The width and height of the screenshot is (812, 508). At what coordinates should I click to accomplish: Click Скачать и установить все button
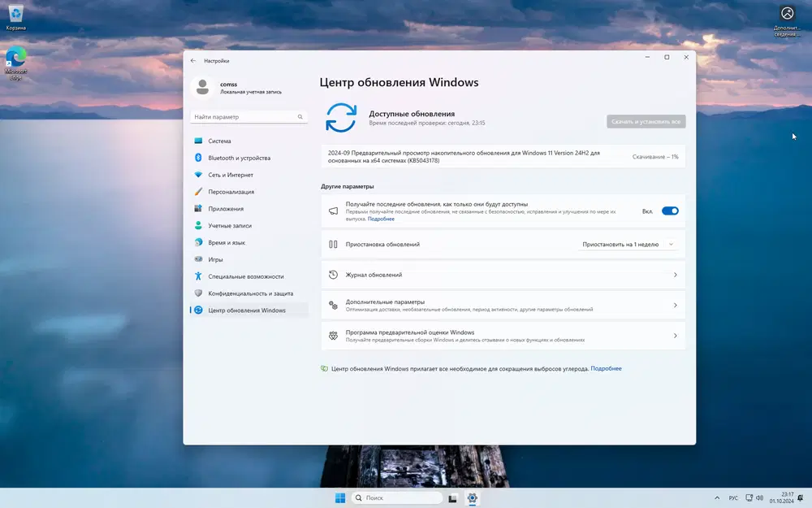pyautogui.click(x=646, y=121)
